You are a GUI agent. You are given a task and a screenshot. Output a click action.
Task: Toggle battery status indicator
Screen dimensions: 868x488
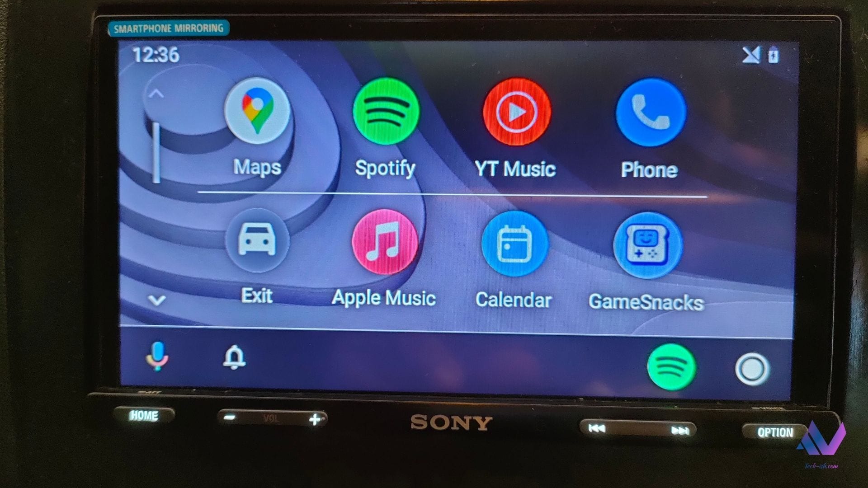772,56
